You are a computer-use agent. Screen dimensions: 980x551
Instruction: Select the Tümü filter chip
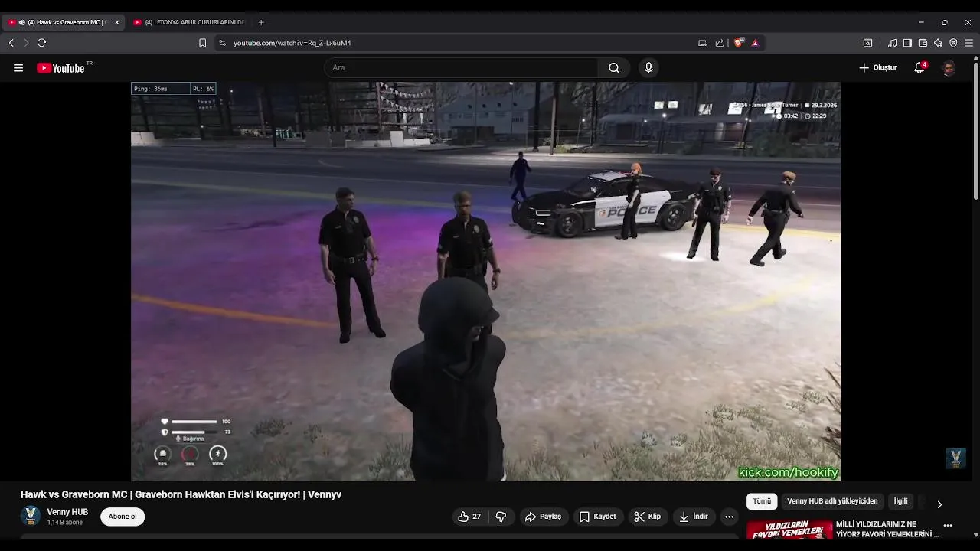pyautogui.click(x=762, y=501)
